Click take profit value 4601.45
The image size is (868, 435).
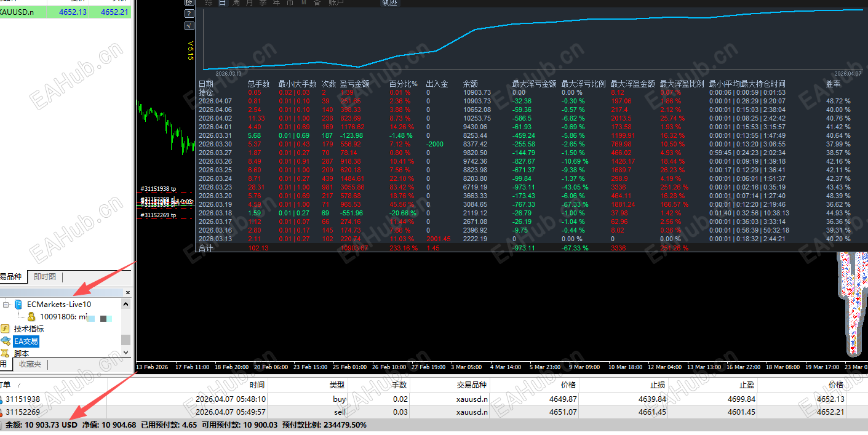741,412
